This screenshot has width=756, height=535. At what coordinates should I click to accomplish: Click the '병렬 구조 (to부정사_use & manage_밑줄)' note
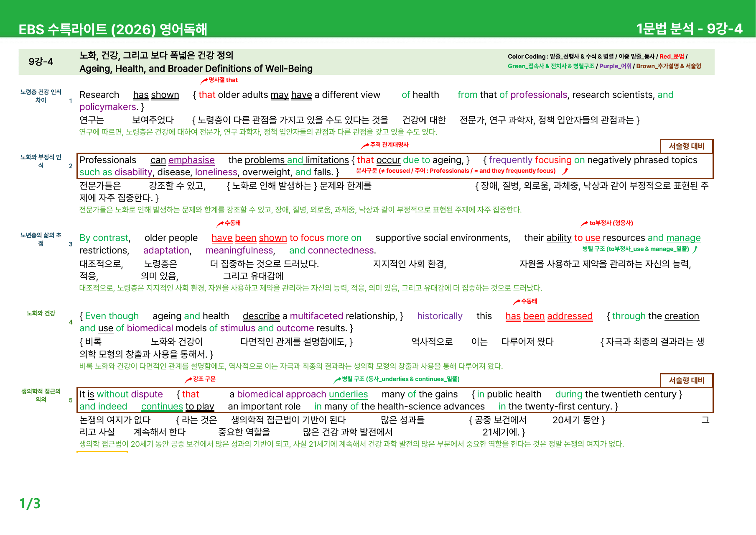pyautogui.click(x=636, y=249)
